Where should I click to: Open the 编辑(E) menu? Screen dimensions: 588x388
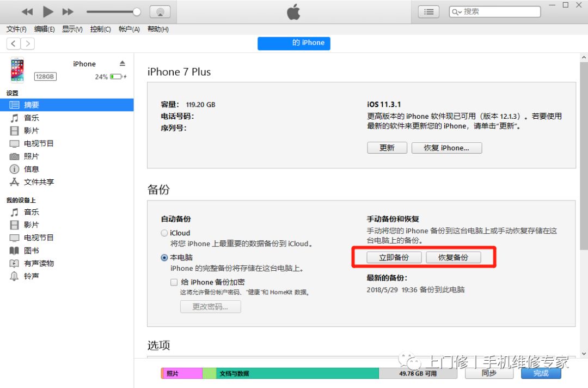tap(44, 29)
